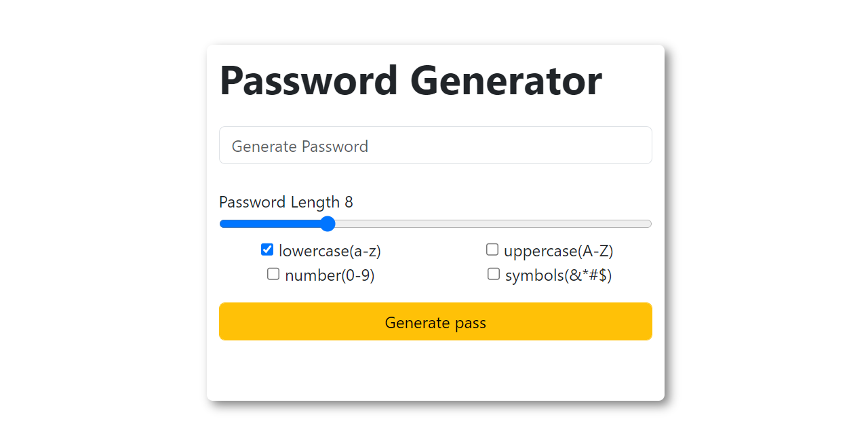Click the far left end of length slider
This screenshot has width=868, height=434.
tap(222, 224)
